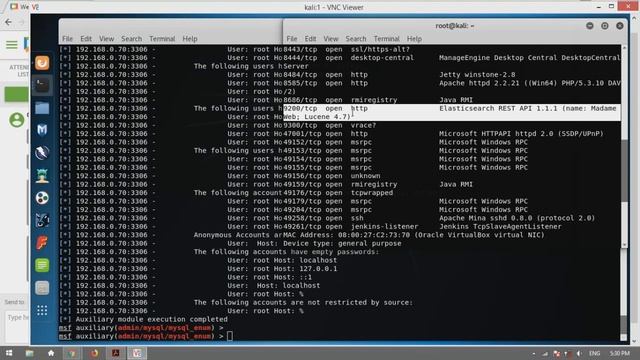The image size is (640, 360).
Task: Open File menu in the left terminal window
Action: 67,39
